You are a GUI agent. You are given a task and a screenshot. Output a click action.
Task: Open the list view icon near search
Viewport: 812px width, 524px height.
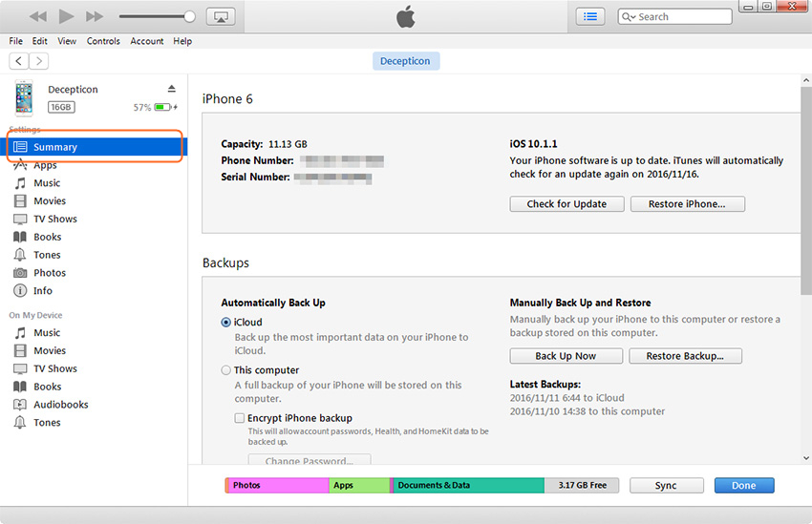(590, 16)
